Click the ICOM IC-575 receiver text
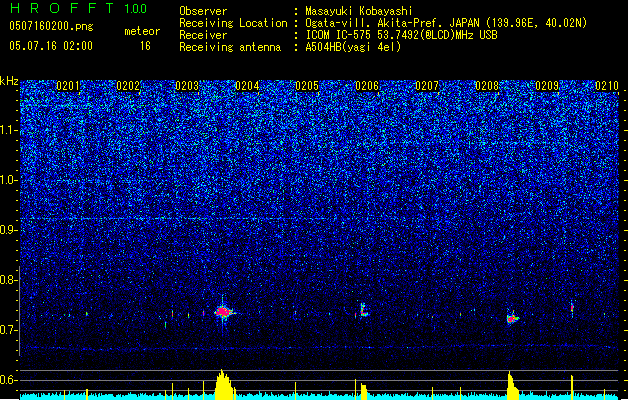 click(x=401, y=35)
